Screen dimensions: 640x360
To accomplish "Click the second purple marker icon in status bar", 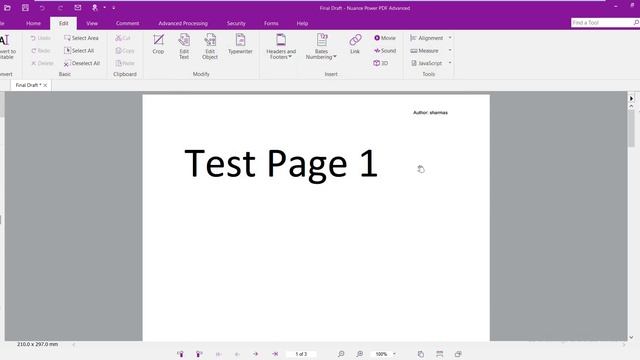I will click(x=199, y=354).
